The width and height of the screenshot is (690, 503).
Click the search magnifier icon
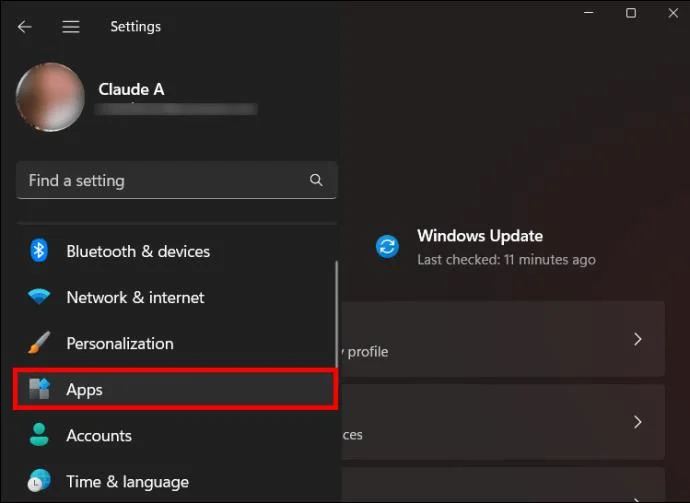point(316,180)
